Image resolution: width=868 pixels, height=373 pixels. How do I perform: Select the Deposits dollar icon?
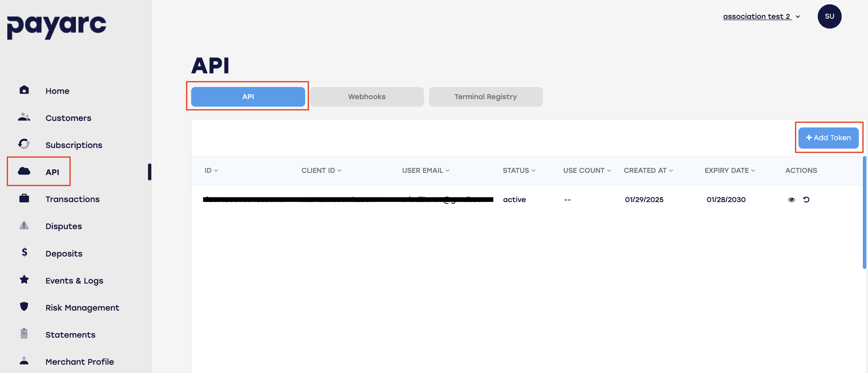[x=24, y=253]
